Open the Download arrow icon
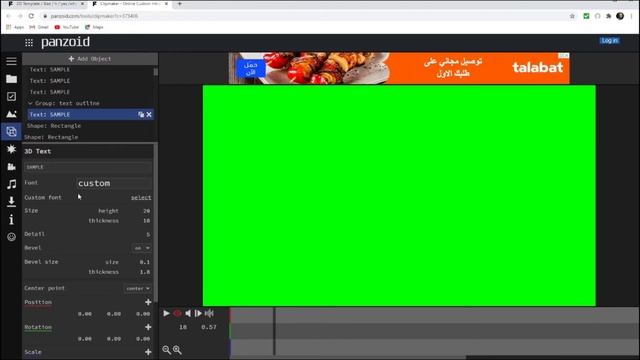The width and height of the screenshot is (640, 360). click(11, 202)
